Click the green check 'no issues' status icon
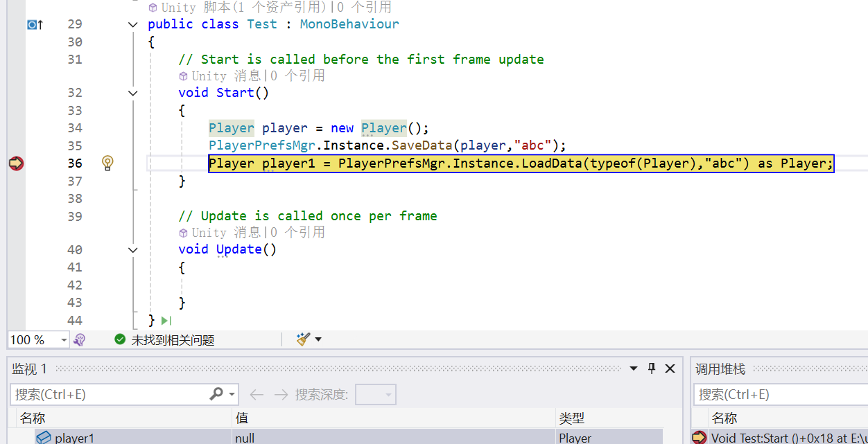The height and width of the screenshot is (444, 868). coord(120,339)
